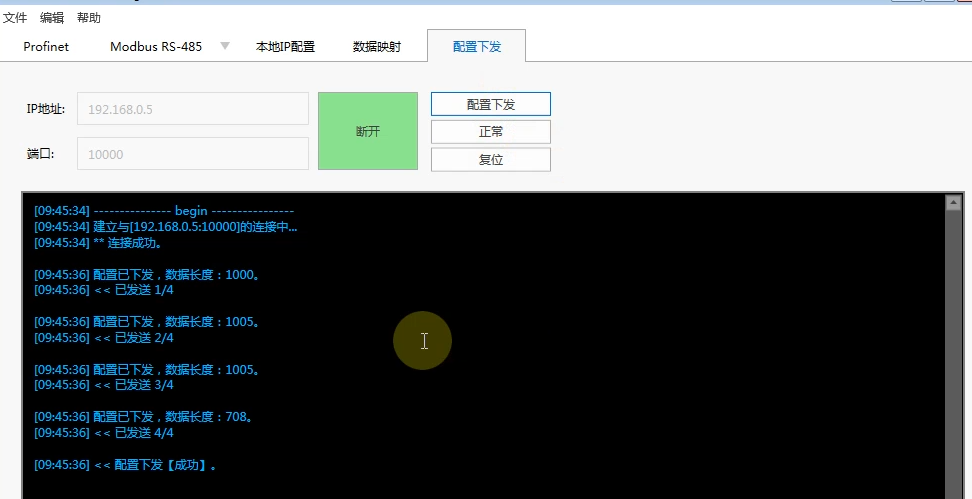
Task: Click the IP地址 input field
Action: [193, 108]
